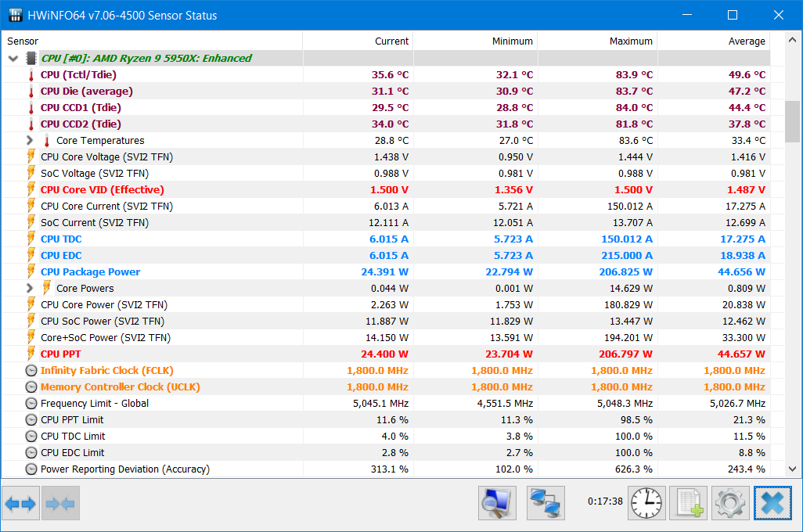Reset the elapsed time clock icon

pyautogui.click(x=646, y=503)
